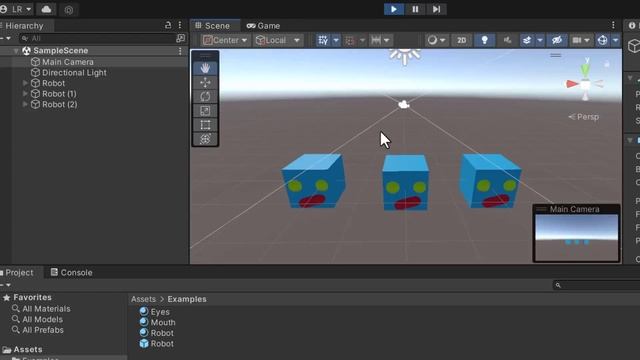Select the Robot material asset
Viewport: 640px width, 360px height.
pyautogui.click(x=156, y=333)
